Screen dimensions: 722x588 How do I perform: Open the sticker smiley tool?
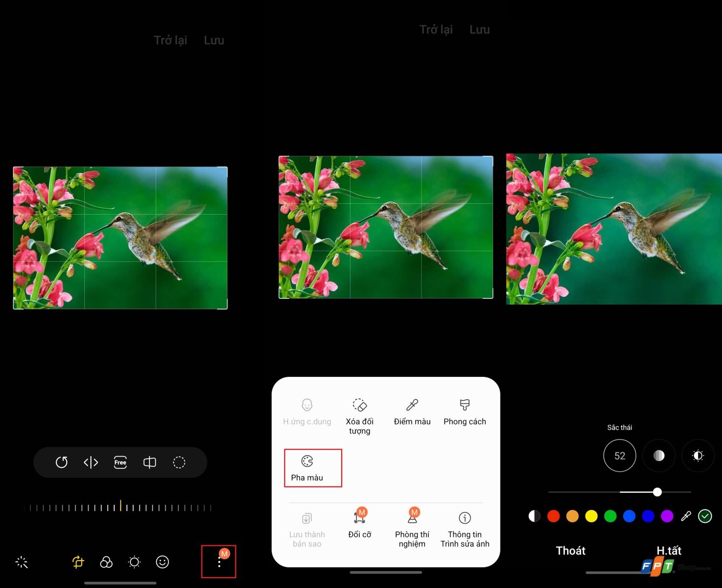click(x=162, y=562)
